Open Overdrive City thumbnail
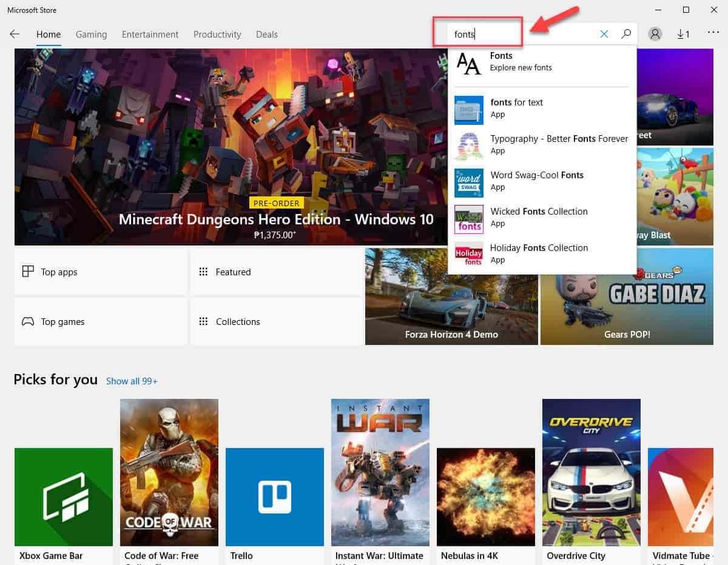This screenshot has width=728, height=565. tap(591, 472)
